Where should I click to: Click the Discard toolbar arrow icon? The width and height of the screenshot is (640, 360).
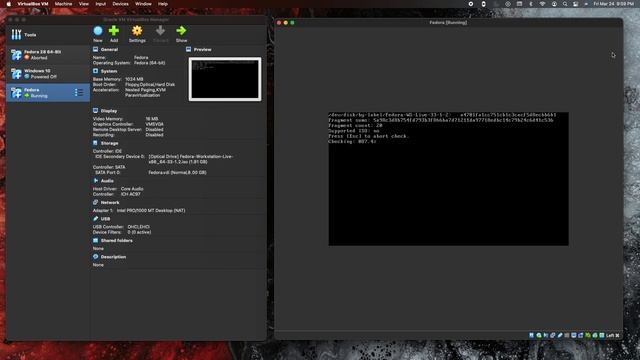(x=160, y=31)
